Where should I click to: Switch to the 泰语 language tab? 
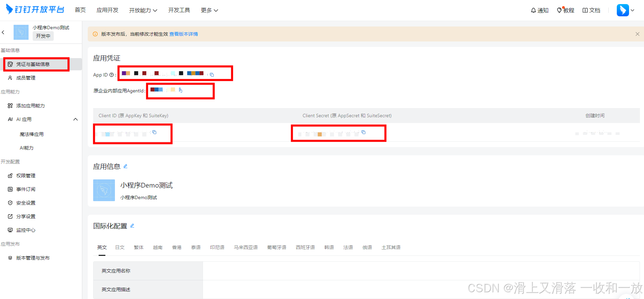tap(196, 247)
